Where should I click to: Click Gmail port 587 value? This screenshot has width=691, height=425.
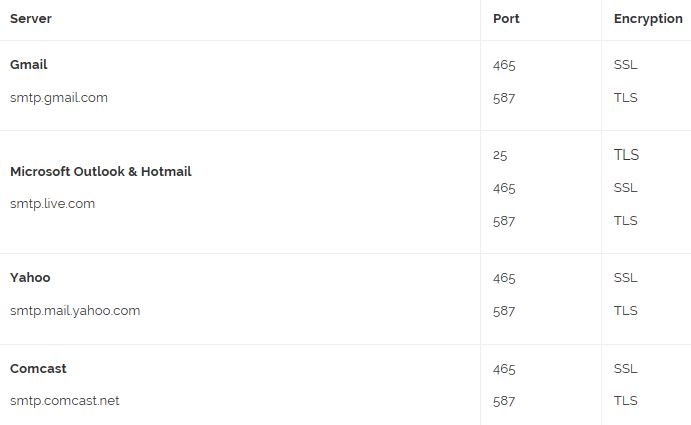[504, 98]
